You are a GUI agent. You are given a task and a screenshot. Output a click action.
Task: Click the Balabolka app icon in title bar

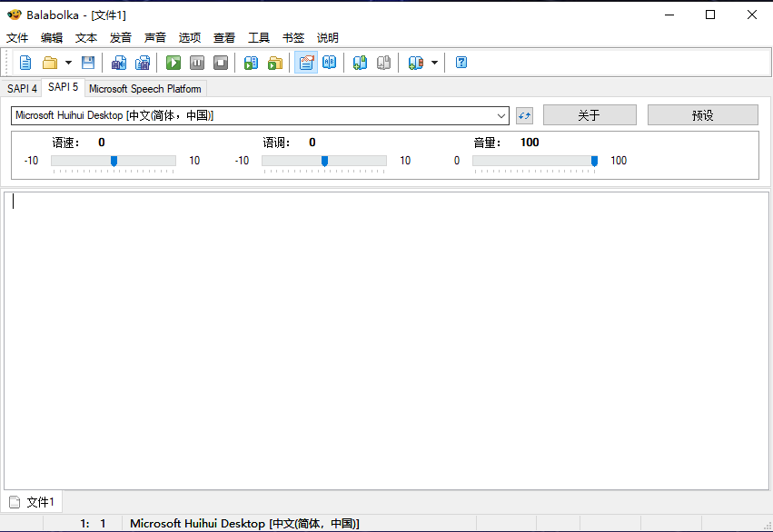click(x=15, y=15)
